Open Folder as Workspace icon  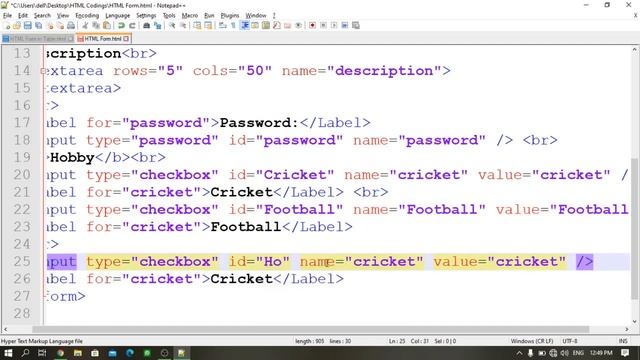tap(287, 25)
